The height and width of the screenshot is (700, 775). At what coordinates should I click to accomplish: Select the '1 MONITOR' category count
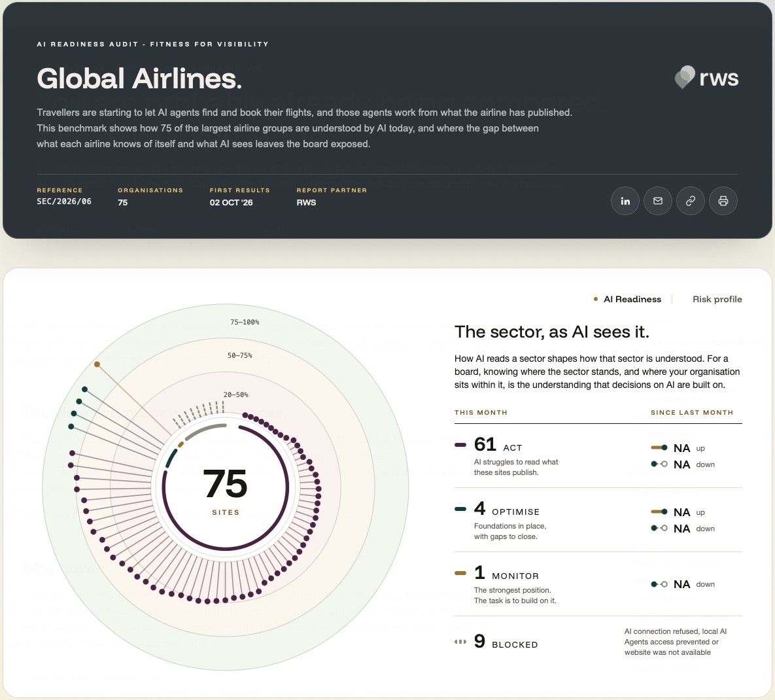tap(507, 573)
